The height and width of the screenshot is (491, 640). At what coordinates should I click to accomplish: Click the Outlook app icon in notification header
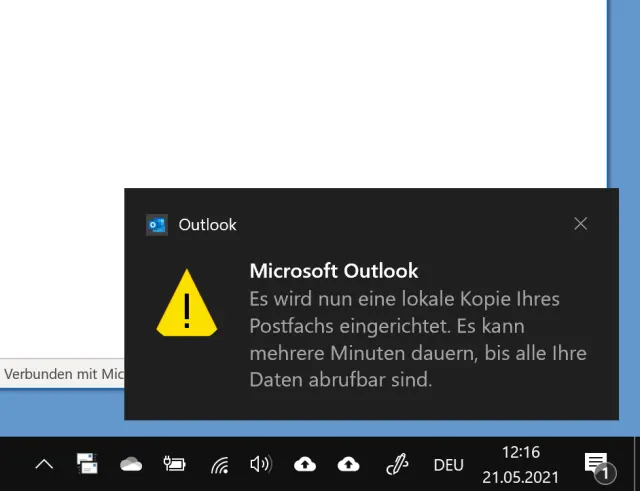pyautogui.click(x=156, y=225)
